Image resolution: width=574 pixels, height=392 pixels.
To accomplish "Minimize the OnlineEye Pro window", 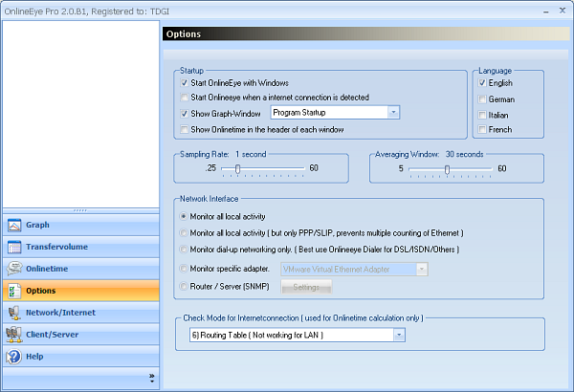I will [546, 11].
